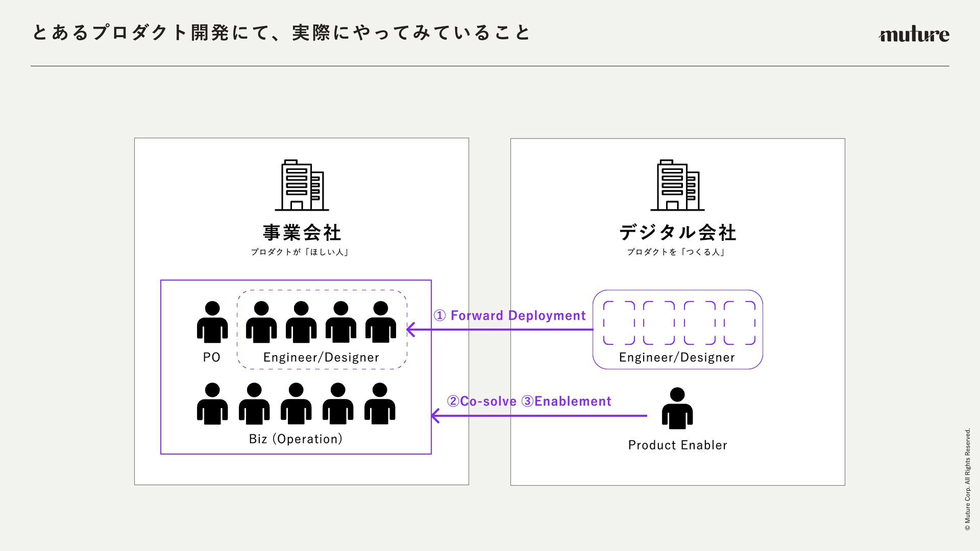980x551 pixels.
Task: Click the ① Forward Deployment label
Action: pos(509,315)
